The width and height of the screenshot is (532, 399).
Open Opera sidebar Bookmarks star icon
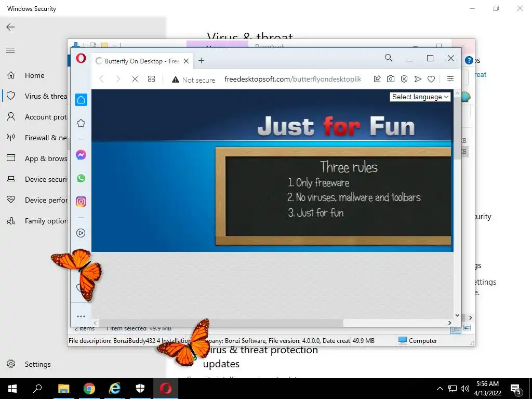pos(81,123)
